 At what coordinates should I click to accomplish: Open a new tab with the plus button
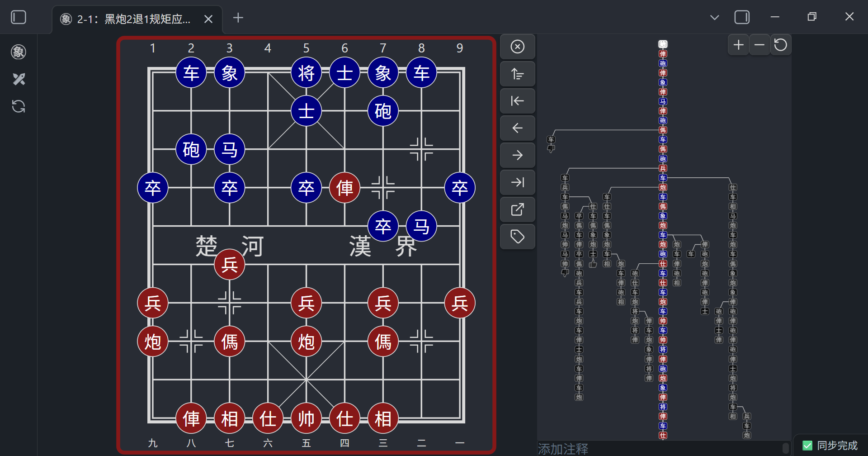238,18
